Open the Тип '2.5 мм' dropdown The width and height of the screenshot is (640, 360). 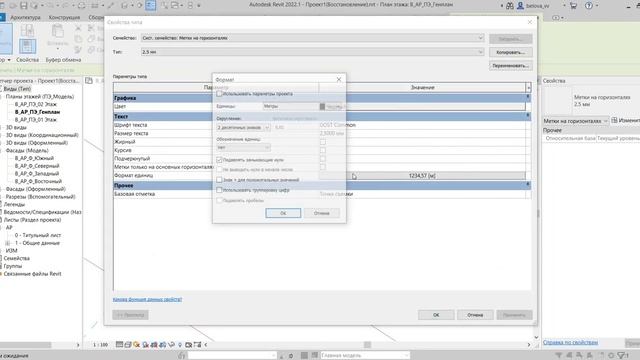pyautogui.click(x=313, y=52)
